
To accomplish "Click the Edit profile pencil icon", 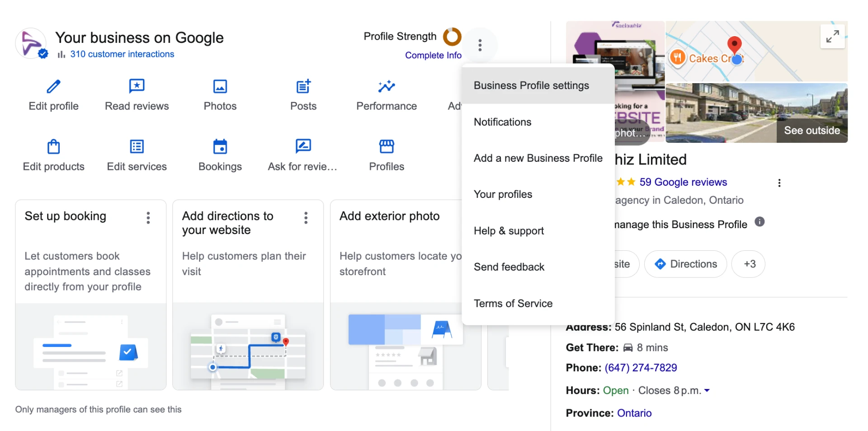I will tap(53, 86).
